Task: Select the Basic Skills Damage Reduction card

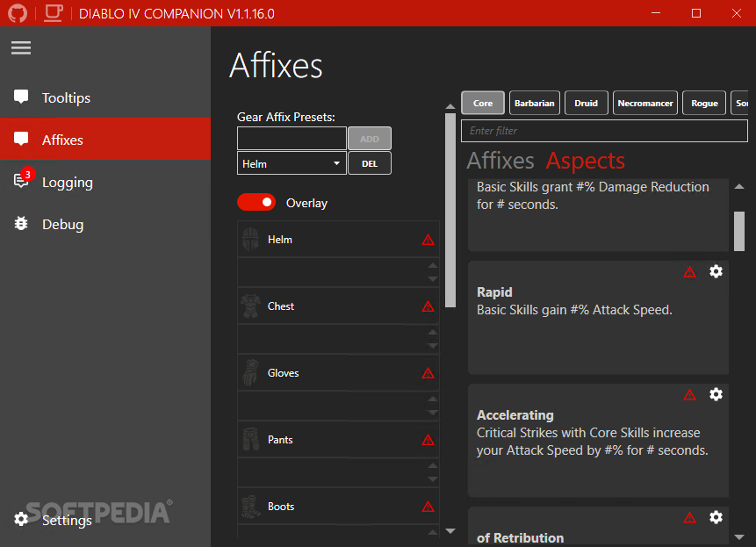Action: coord(598,215)
